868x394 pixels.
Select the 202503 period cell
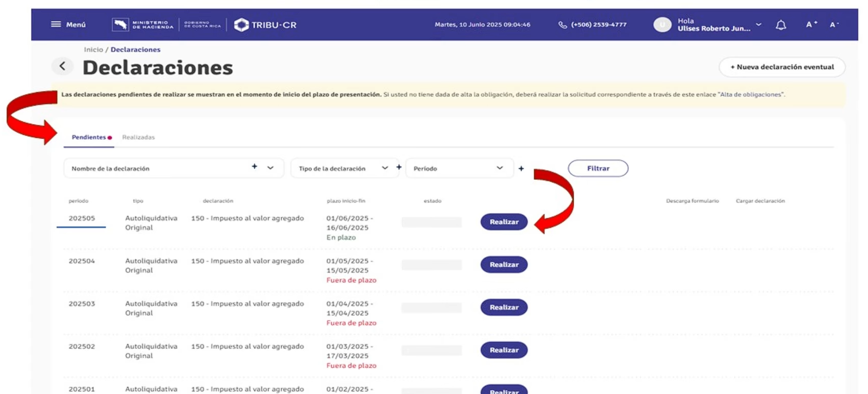tap(82, 304)
